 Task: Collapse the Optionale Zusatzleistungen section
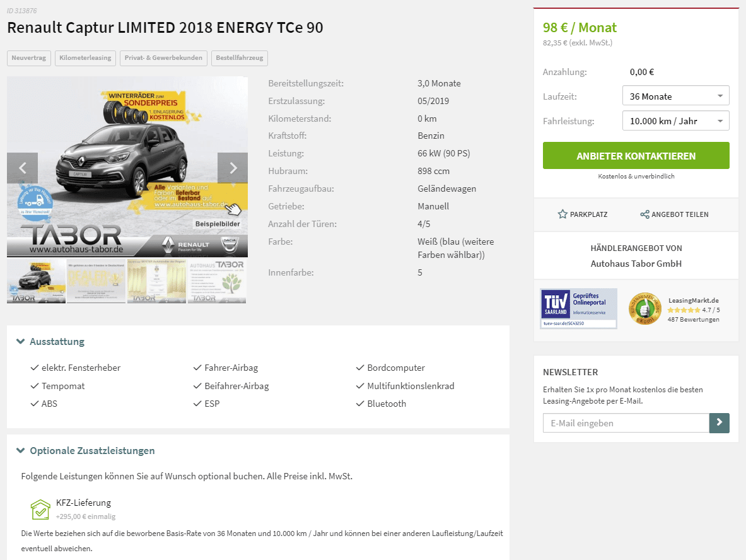pos(86,450)
